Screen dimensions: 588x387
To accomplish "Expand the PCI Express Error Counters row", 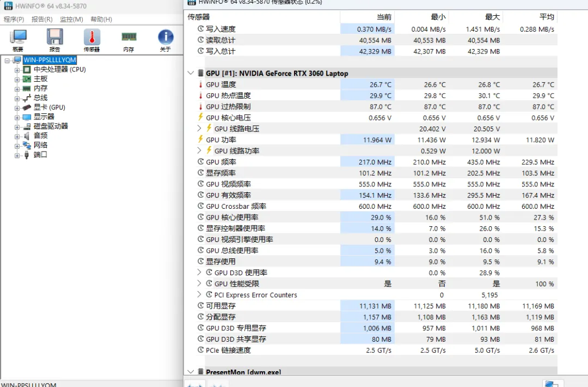I will pyautogui.click(x=199, y=295).
